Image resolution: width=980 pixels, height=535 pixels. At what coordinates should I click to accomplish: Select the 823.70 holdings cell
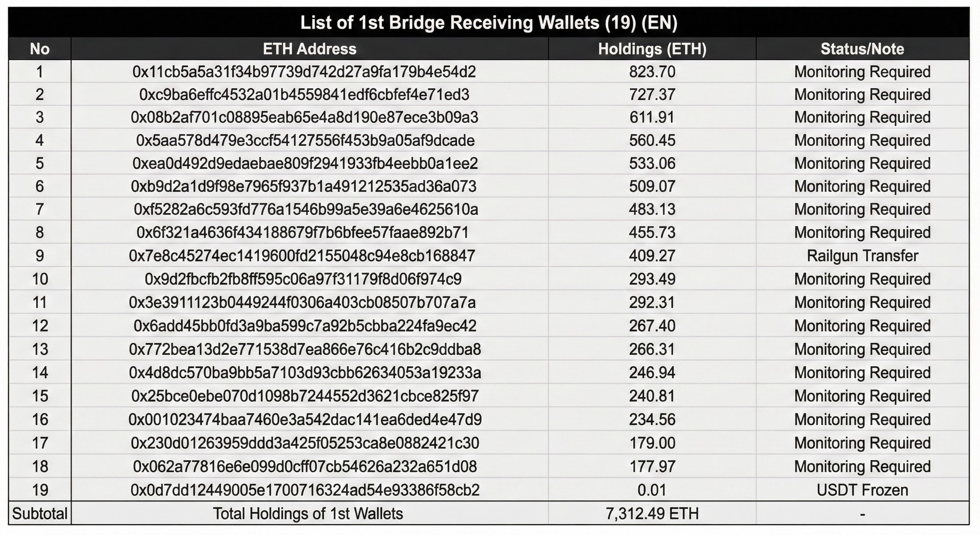[x=652, y=72]
